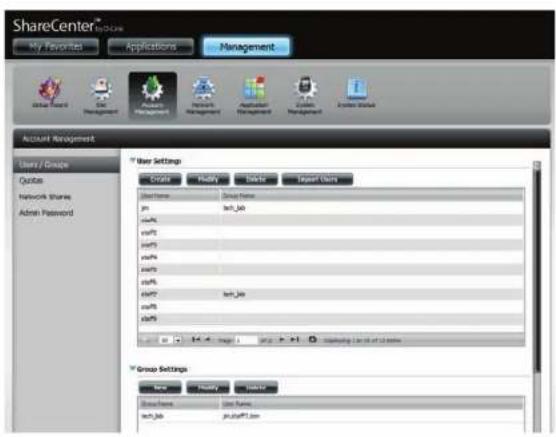The width and height of the screenshot is (556, 437).
Task: Click the User Name column header in users table
Action: pos(179,195)
